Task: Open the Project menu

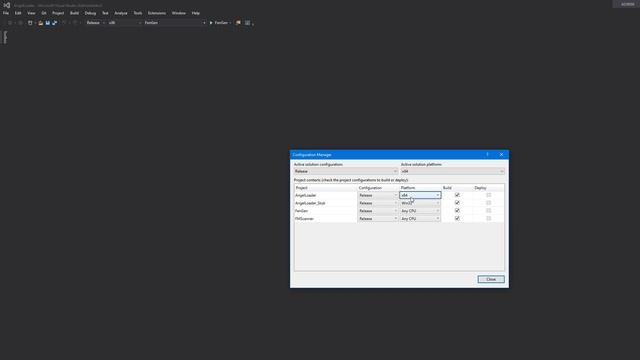Action: coord(58,13)
